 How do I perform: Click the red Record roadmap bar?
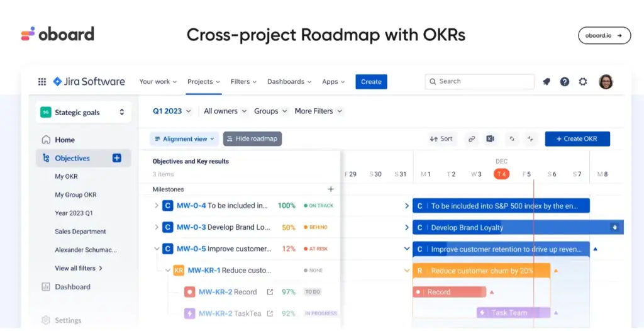pos(449,292)
